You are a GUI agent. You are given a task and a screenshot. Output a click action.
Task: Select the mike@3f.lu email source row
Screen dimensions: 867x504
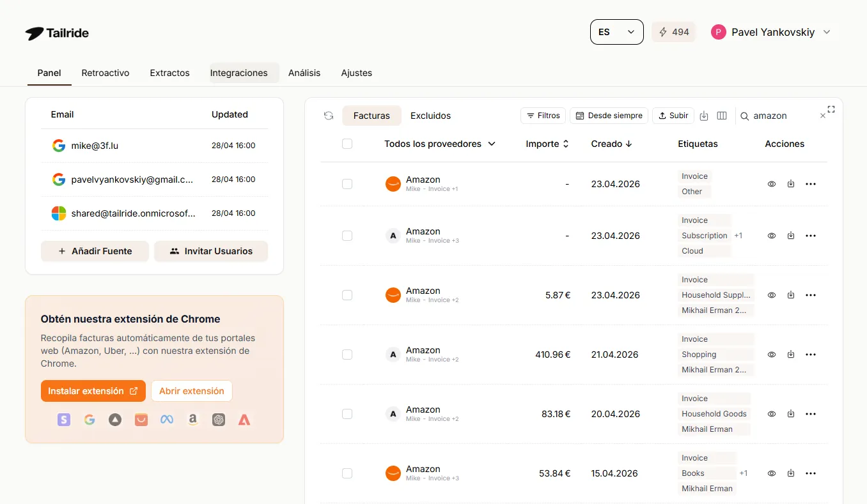tap(154, 146)
